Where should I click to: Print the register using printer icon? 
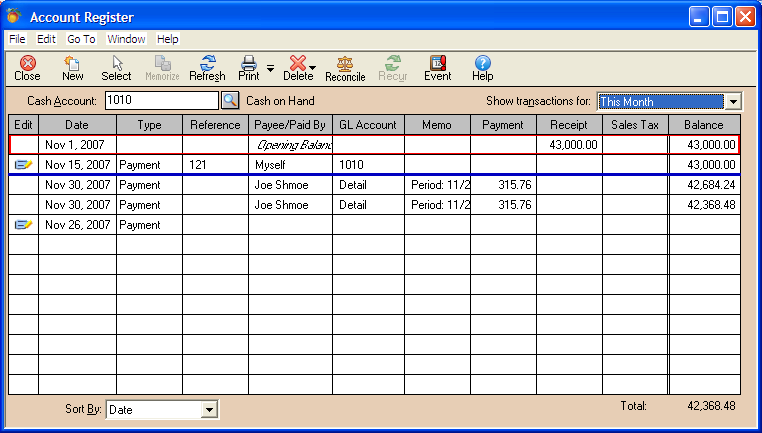tap(248, 68)
